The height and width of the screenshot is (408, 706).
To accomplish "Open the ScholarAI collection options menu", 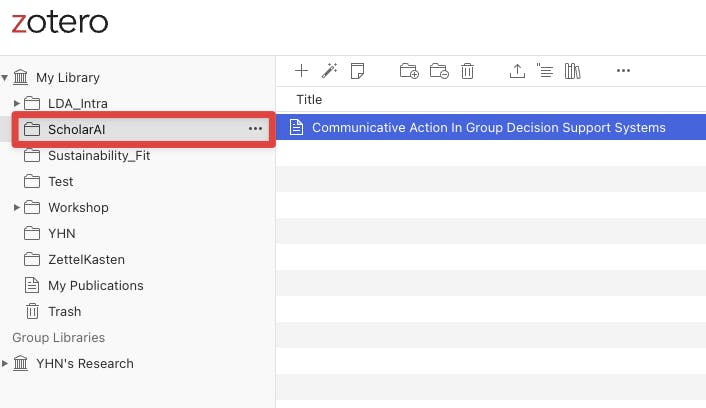I will [x=255, y=129].
